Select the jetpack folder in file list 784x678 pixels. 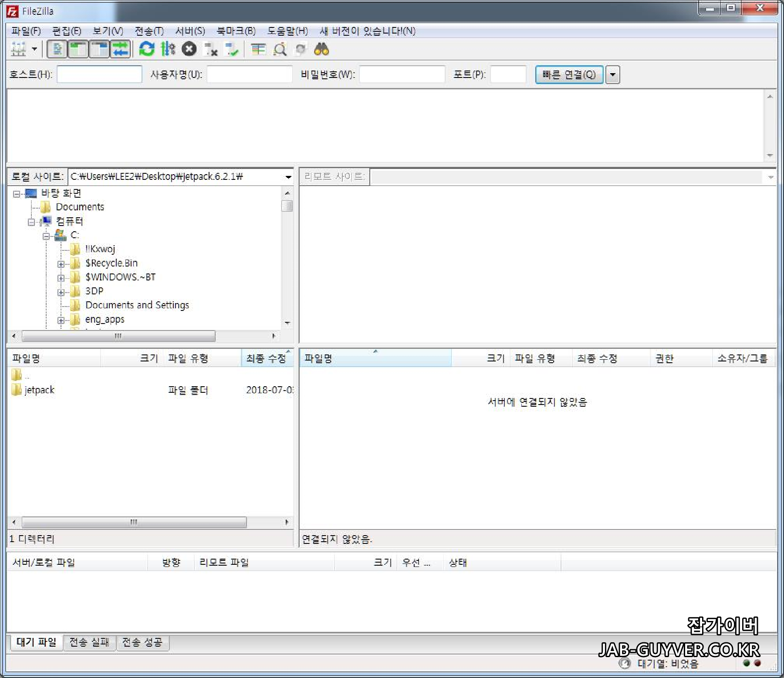[39, 390]
